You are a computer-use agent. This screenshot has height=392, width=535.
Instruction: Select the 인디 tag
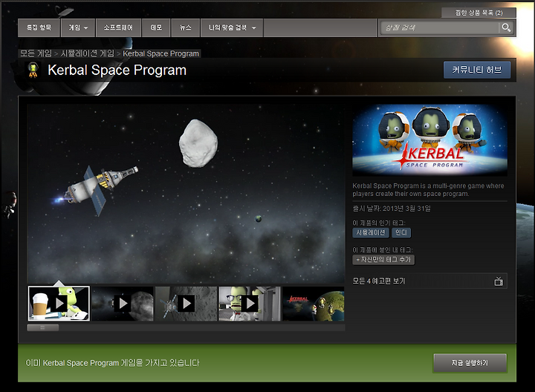(x=401, y=232)
